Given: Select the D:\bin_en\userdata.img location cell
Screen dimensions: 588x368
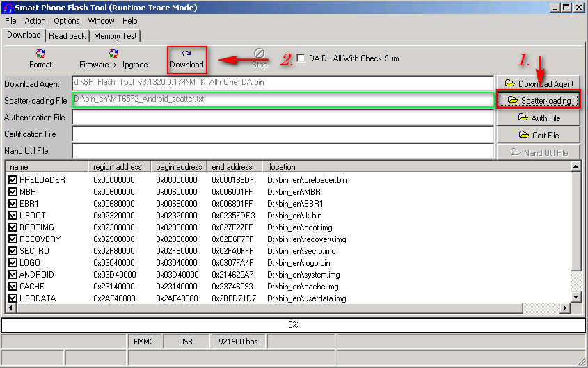Looking at the screenshot, I should pos(306,298).
